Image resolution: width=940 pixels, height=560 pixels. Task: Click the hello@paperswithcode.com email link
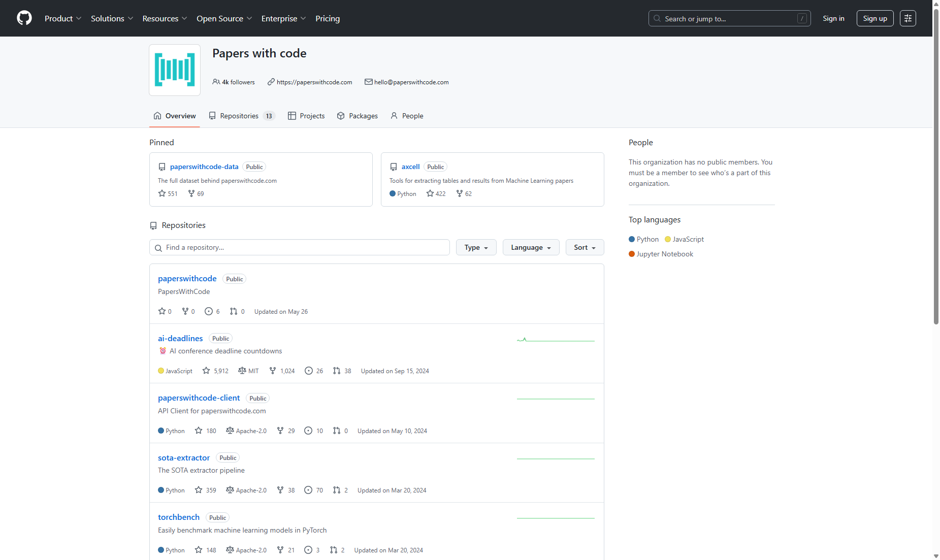[x=411, y=82]
